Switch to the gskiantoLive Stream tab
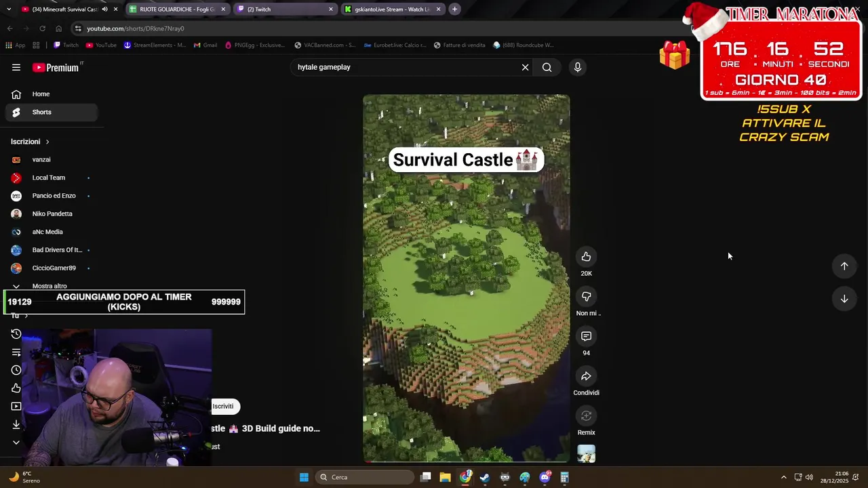868x488 pixels. tap(392, 9)
